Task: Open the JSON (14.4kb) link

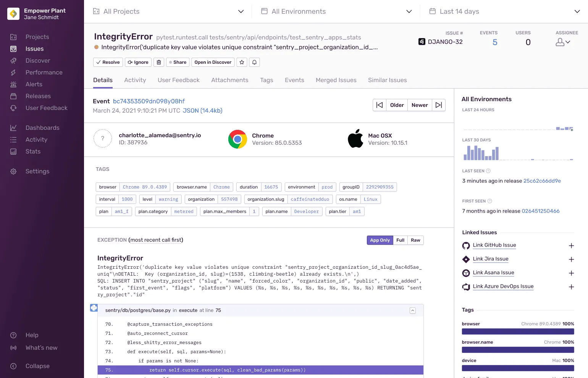Action: [202, 111]
